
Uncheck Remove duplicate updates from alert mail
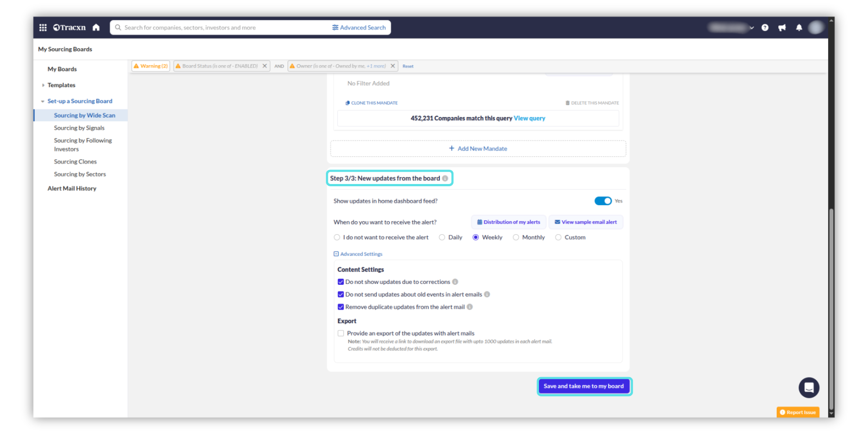(341, 307)
